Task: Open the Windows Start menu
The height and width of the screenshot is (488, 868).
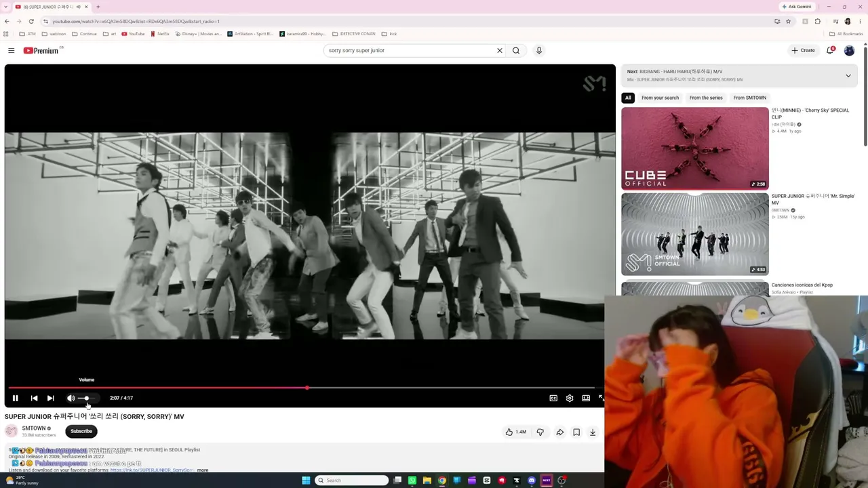Action: [306, 481]
